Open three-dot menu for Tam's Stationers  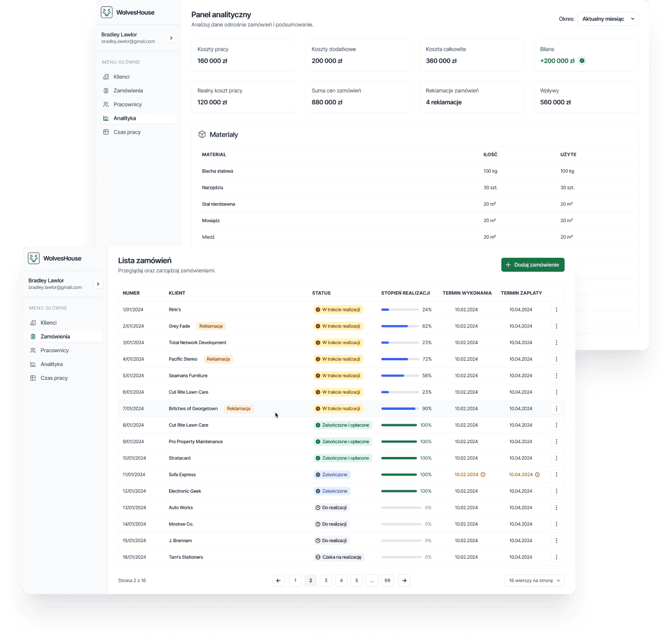[556, 557]
